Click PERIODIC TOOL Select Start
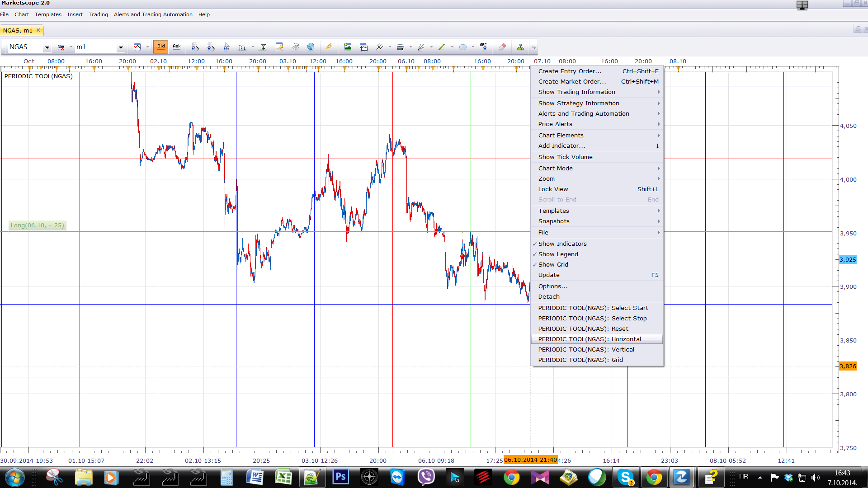Image resolution: width=868 pixels, height=488 pixels. click(597, 308)
